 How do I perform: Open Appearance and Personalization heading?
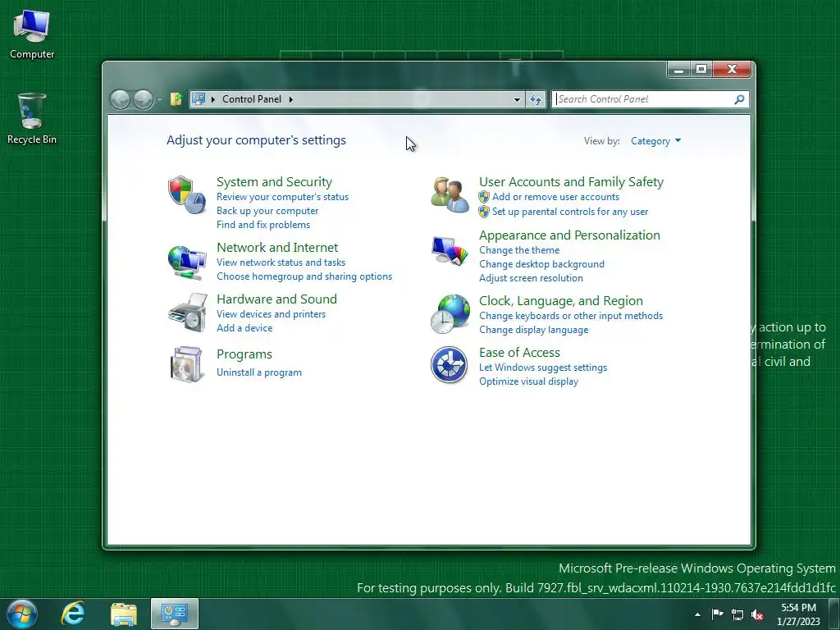(x=569, y=235)
